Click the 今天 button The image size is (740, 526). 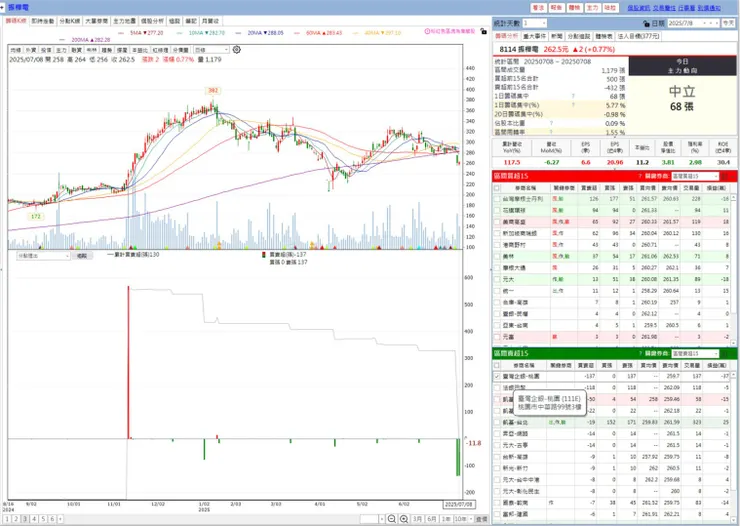point(728,23)
